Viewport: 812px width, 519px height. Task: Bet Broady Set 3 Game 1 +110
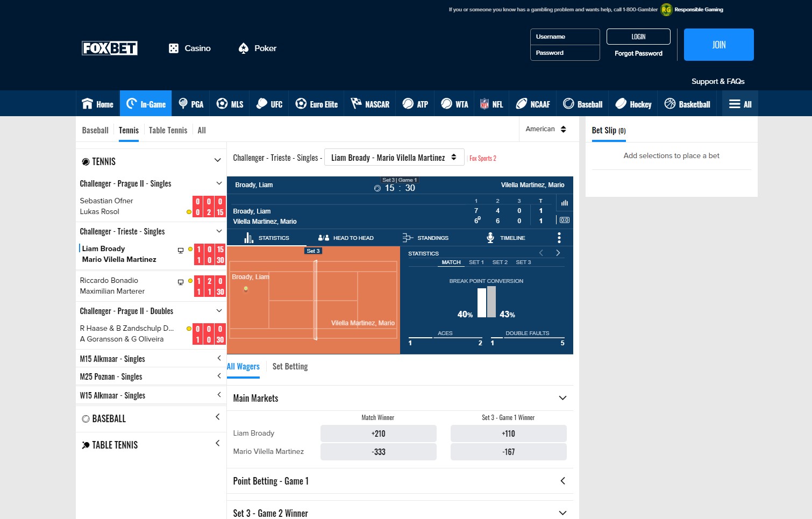[509, 433]
